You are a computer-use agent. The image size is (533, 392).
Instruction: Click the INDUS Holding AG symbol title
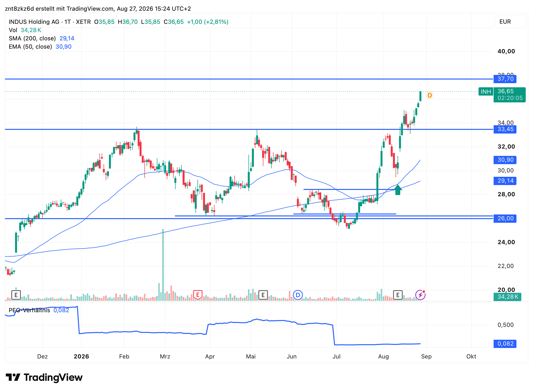coord(34,22)
